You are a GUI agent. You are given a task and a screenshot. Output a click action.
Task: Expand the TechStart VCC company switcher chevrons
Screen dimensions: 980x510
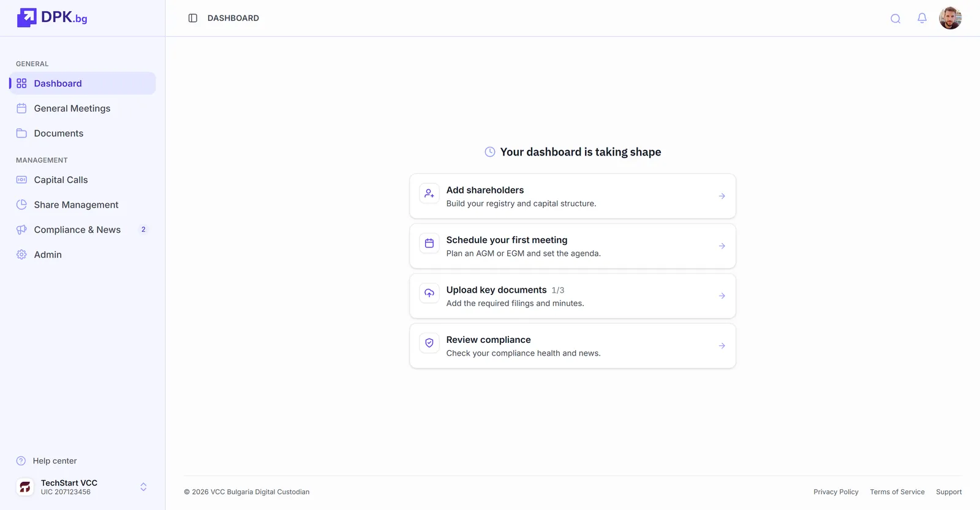143,487
